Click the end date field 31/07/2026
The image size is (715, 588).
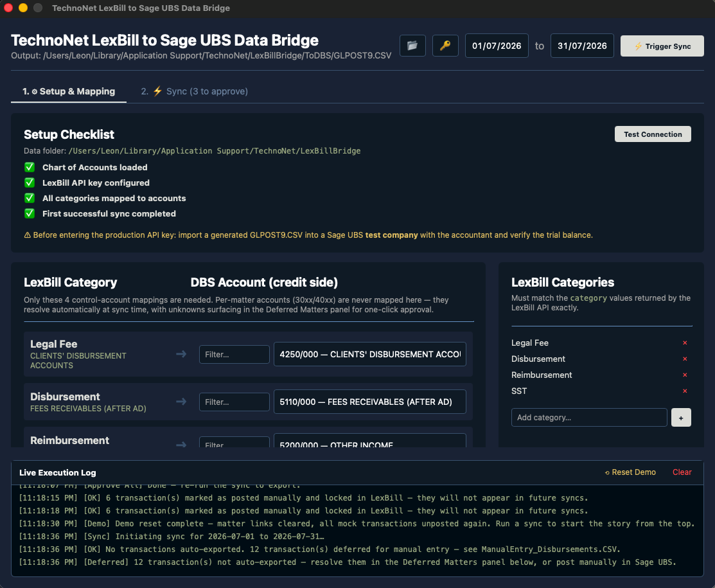[x=582, y=46]
